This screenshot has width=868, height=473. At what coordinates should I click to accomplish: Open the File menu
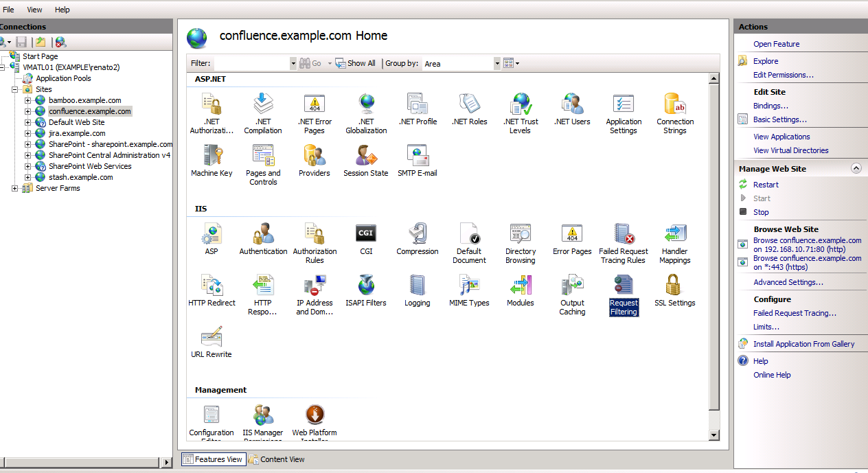[x=8, y=10]
